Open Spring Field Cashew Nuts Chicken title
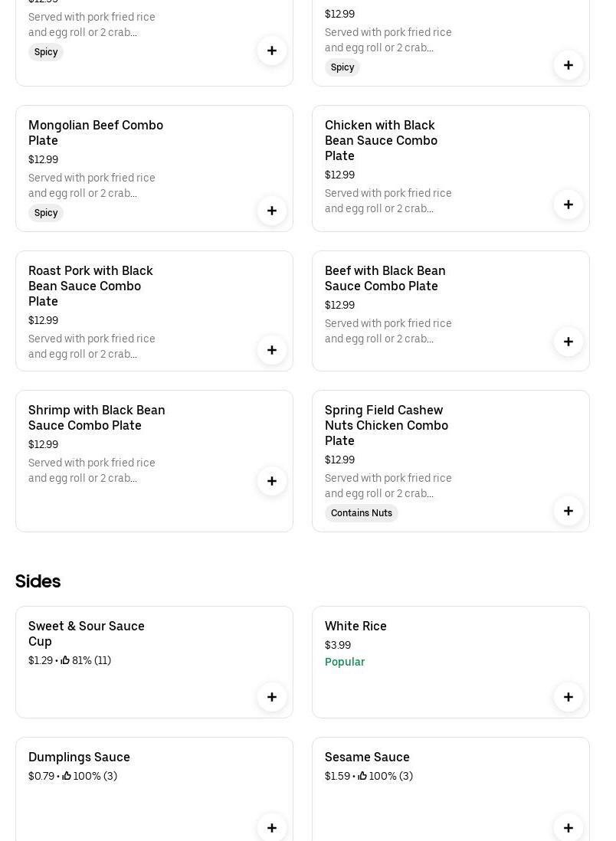The image size is (616, 841). point(386,425)
